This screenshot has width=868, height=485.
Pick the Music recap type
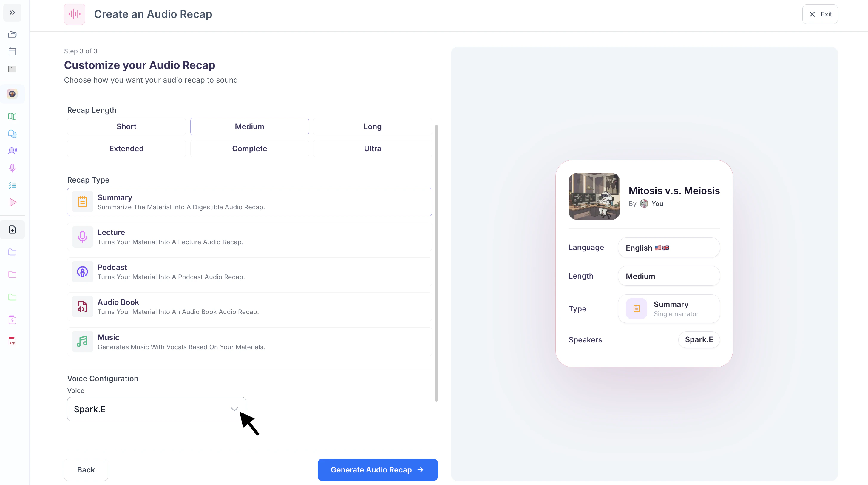[249, 342]
